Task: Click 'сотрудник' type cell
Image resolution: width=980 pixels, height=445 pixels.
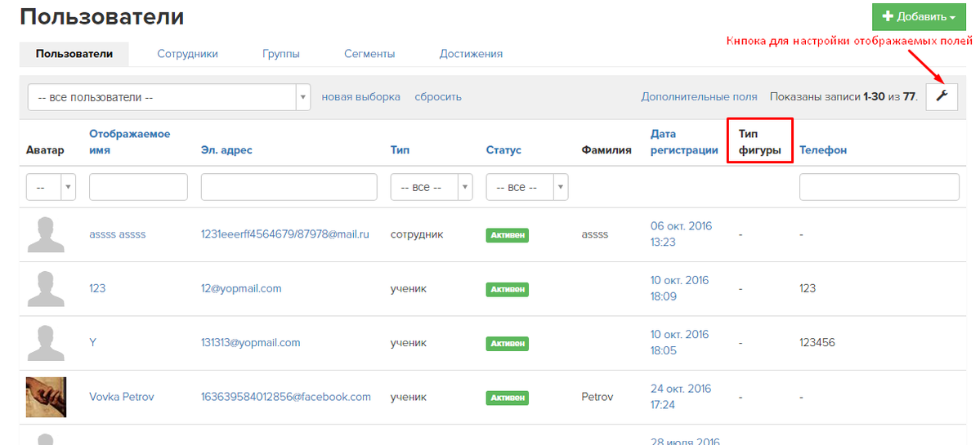Action: point(417,234)
